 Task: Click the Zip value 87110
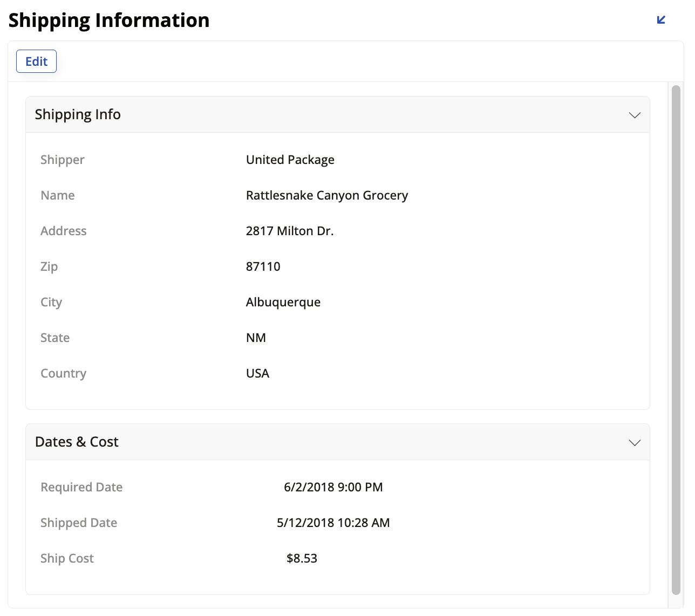click(263, 266)
